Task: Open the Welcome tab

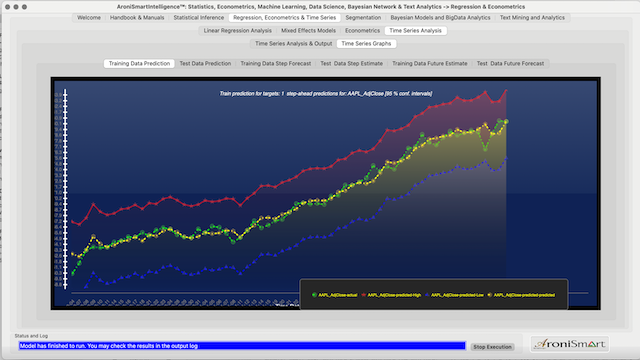Action: pyautogui.click(x=89, y=18)
